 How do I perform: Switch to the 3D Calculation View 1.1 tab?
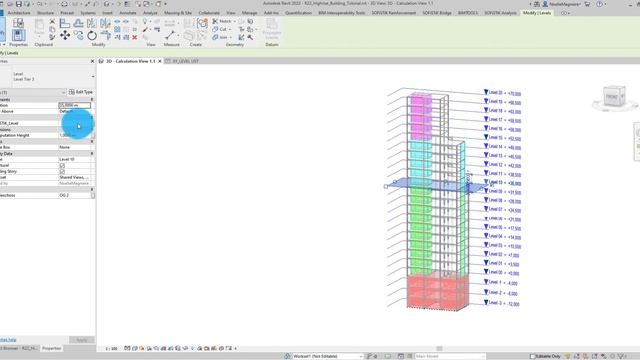[131, 61]
